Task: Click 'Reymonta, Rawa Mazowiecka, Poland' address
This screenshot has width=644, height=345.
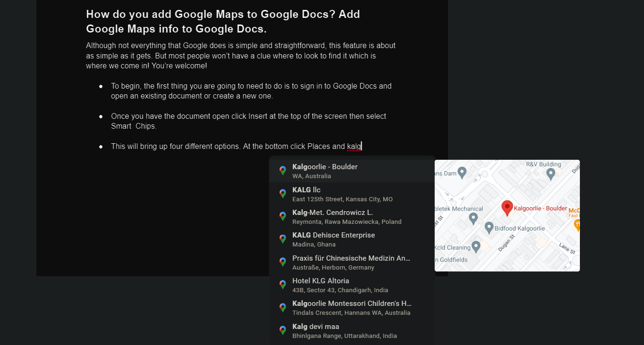Action: pos(347,222)
